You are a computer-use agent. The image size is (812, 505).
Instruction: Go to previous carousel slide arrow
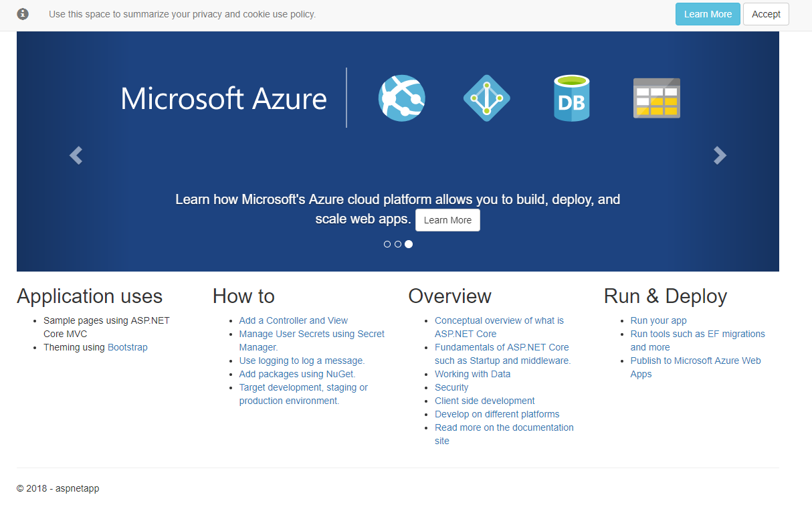[76, 155]
